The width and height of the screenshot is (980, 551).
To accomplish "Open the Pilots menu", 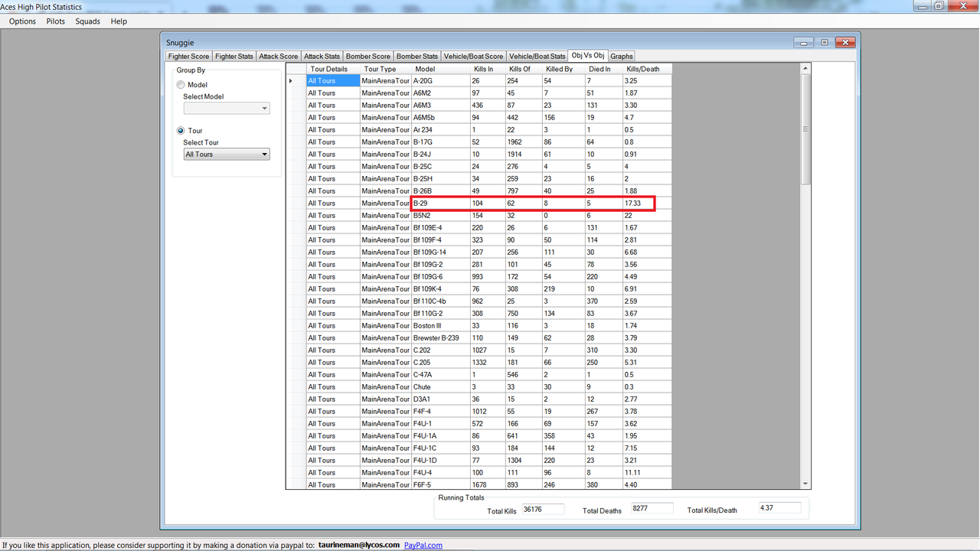I will coord(56,21).
